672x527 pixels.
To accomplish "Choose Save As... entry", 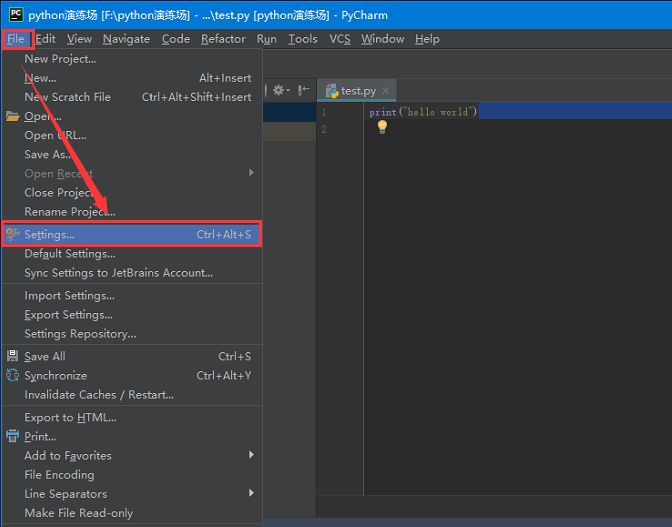I will click(132, 154).
